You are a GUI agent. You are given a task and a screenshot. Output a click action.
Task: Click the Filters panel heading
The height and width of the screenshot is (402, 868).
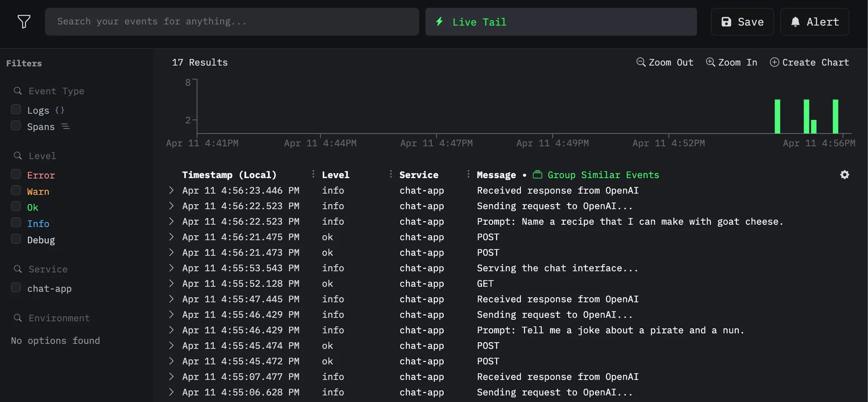24,63
